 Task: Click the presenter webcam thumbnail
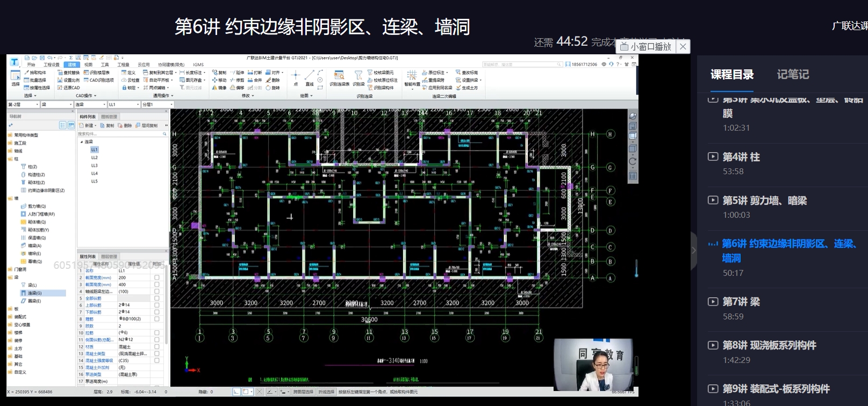point(593,365)
